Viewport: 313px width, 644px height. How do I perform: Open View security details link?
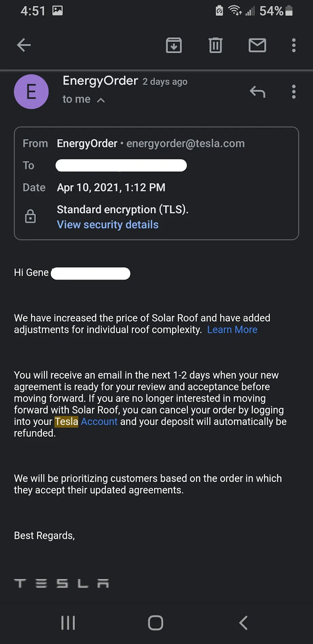coord(107,225)
